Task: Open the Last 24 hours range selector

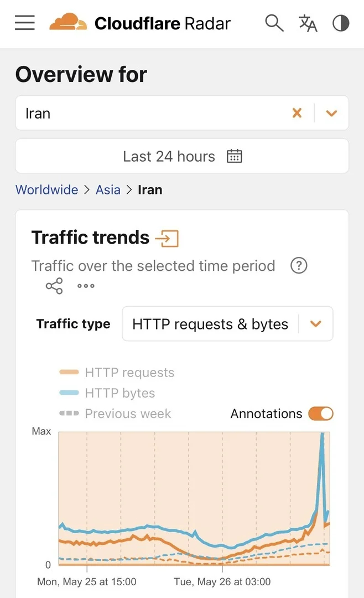Action: 182,156
